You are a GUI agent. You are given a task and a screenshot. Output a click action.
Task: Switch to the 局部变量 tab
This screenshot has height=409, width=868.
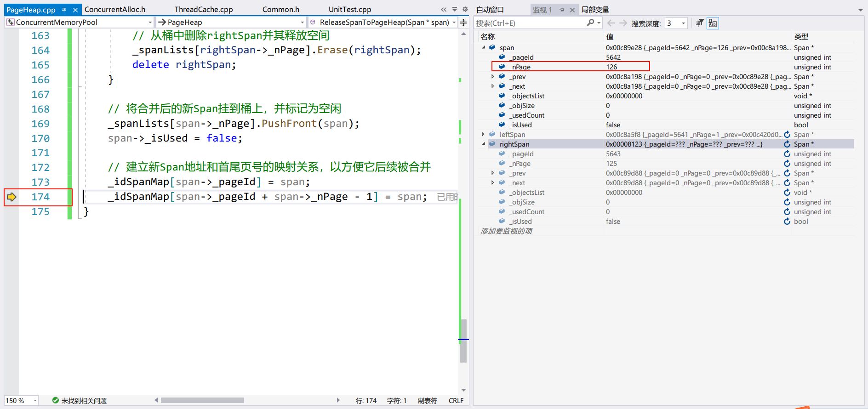point(595,10)
